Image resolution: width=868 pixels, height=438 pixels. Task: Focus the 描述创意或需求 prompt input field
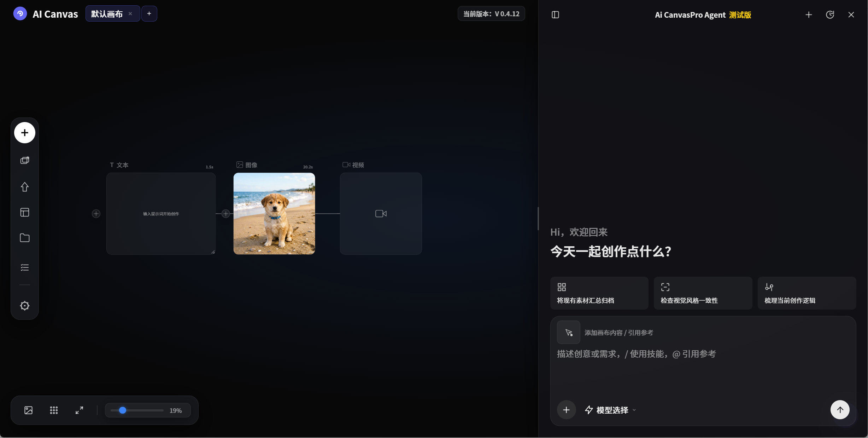[x=703, y=371]
